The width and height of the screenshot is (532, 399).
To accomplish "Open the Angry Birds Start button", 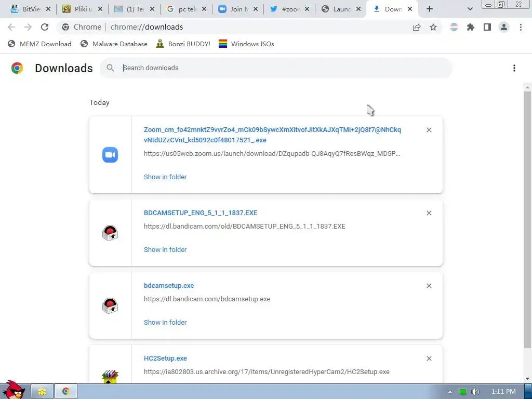I will coord(14,390).
